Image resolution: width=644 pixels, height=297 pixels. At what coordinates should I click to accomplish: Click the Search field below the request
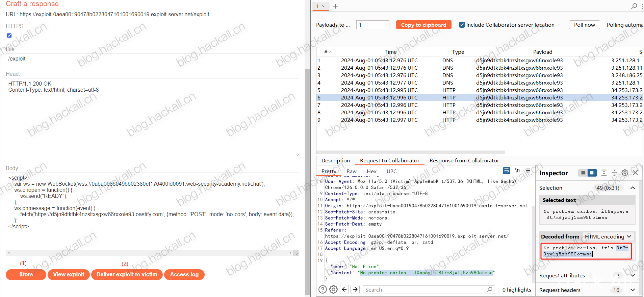429,290
